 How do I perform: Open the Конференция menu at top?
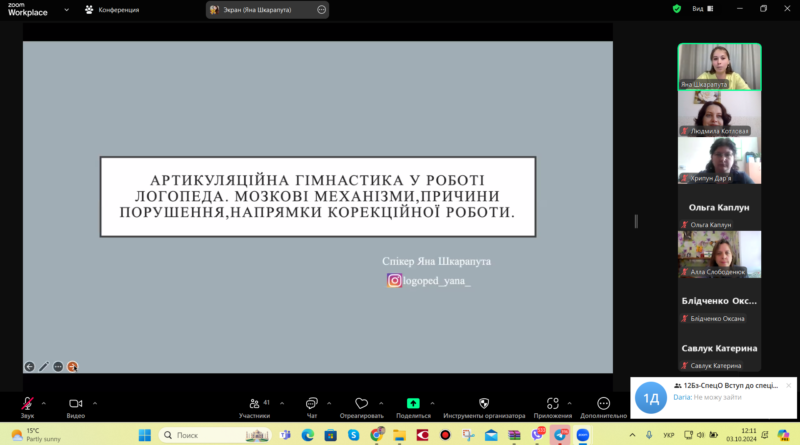pos(112,10)
